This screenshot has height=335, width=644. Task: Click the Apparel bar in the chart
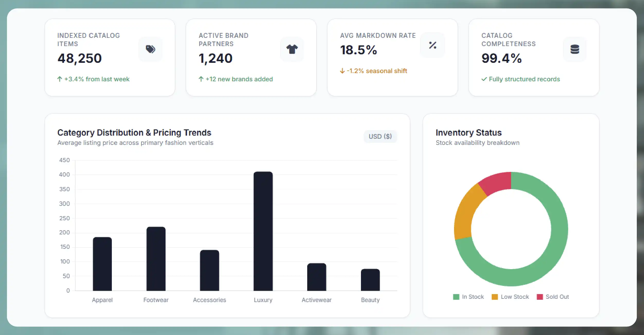click(x=102, y=264)
